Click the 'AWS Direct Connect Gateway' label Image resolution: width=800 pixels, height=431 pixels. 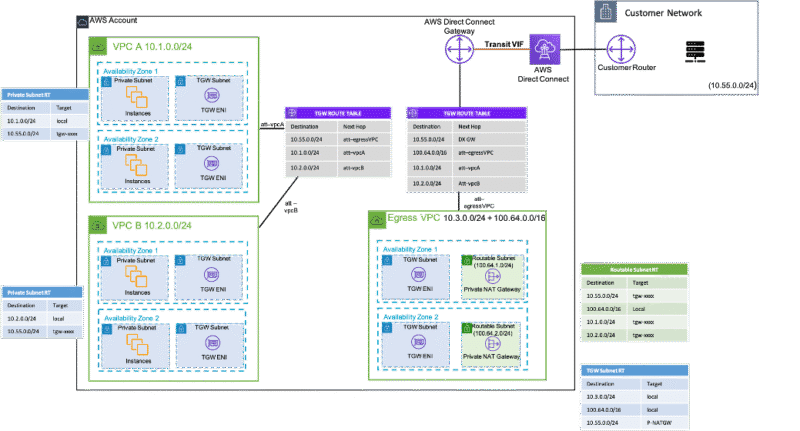459,27
